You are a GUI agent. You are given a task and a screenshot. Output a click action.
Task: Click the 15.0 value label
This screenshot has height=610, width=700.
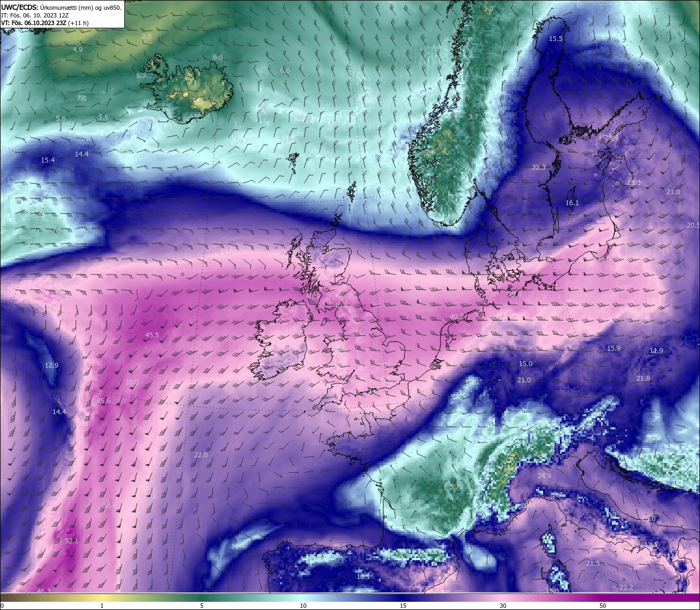pos(526,364)
